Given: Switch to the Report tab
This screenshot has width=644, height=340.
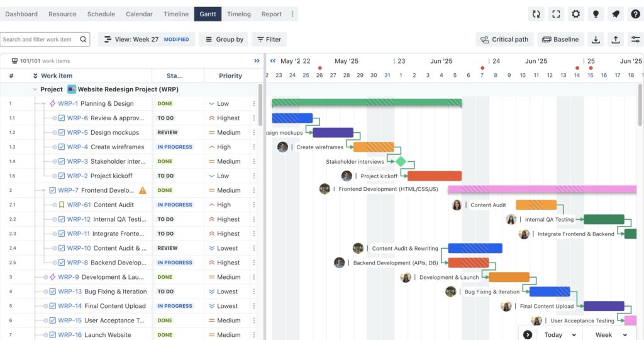Looking at the screenshot, I should 272,14.
